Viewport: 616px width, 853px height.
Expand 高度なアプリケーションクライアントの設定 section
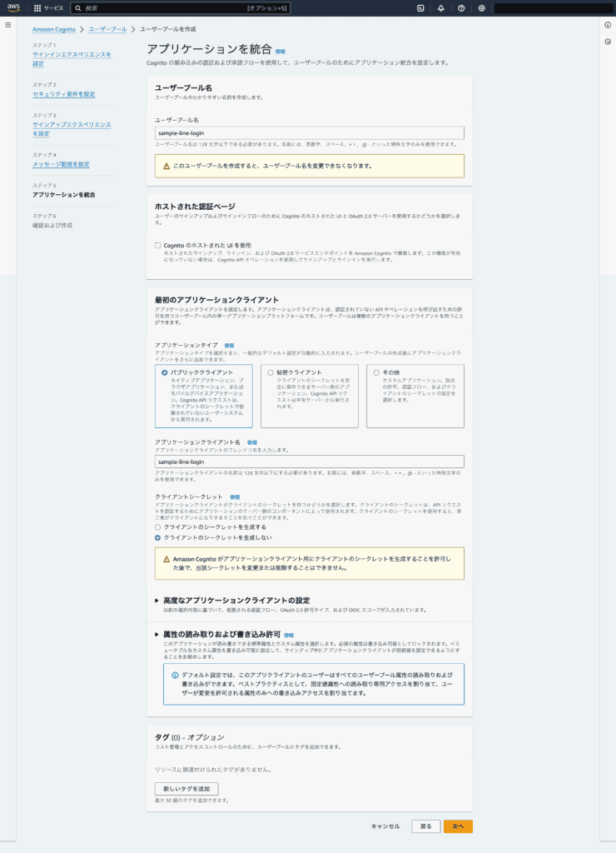(156, 600)
